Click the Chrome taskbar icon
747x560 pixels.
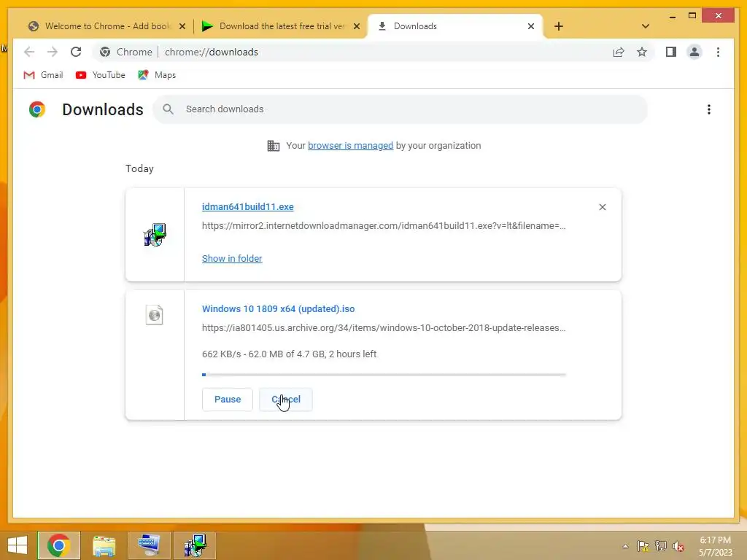(x=58, y=545)
